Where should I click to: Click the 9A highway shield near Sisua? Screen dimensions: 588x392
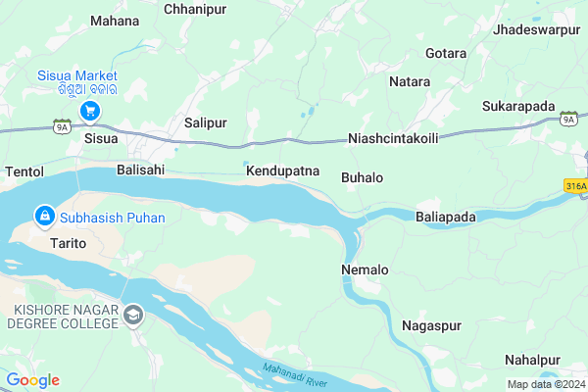[x=63, y=126]
